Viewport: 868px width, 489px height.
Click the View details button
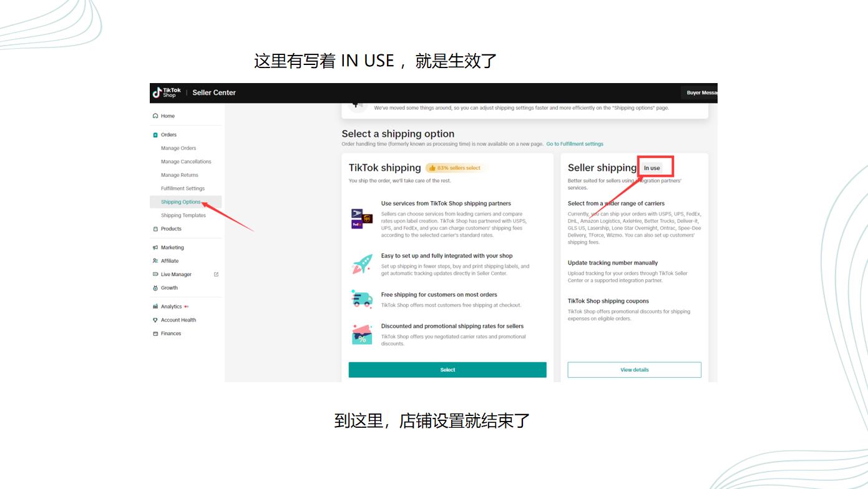coord(635,370)
